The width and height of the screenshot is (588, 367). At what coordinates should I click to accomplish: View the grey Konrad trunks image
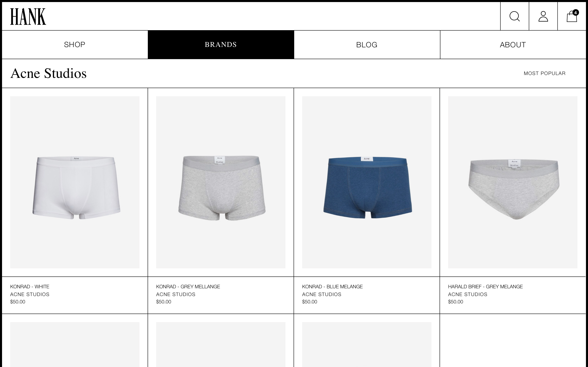click(x=221, y=182)
